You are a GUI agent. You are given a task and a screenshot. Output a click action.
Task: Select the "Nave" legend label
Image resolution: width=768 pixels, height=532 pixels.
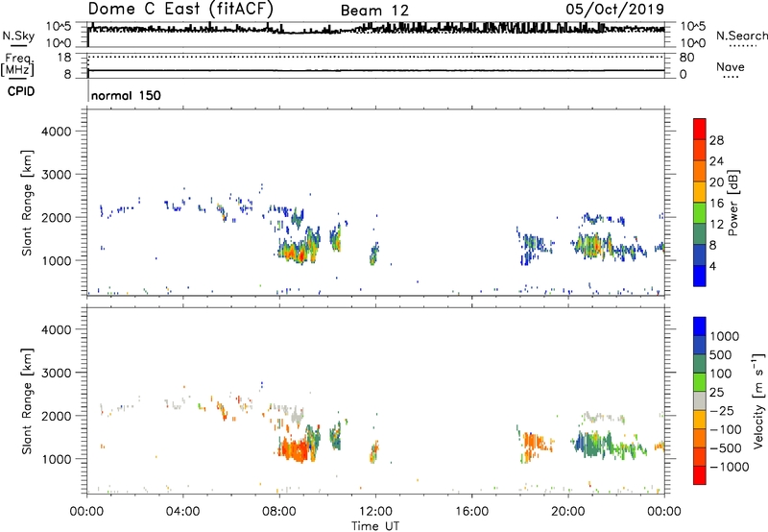(731, 67)
